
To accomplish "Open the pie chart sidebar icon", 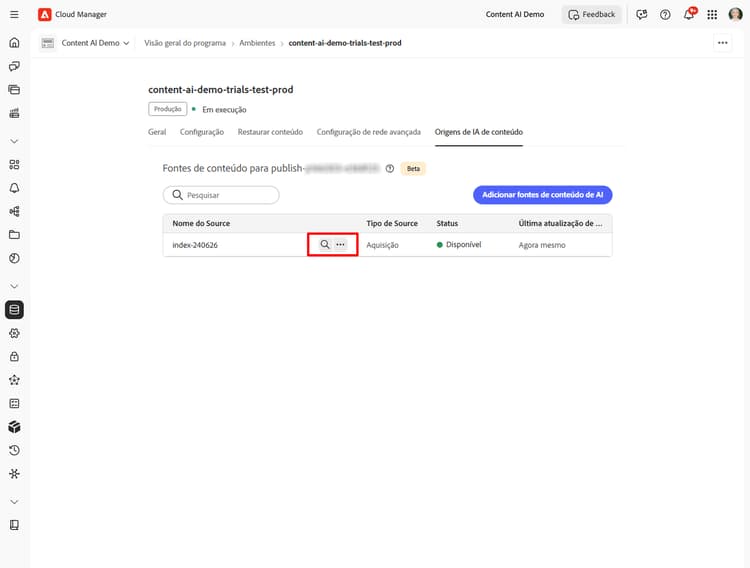I will click(x=14, y=258).
